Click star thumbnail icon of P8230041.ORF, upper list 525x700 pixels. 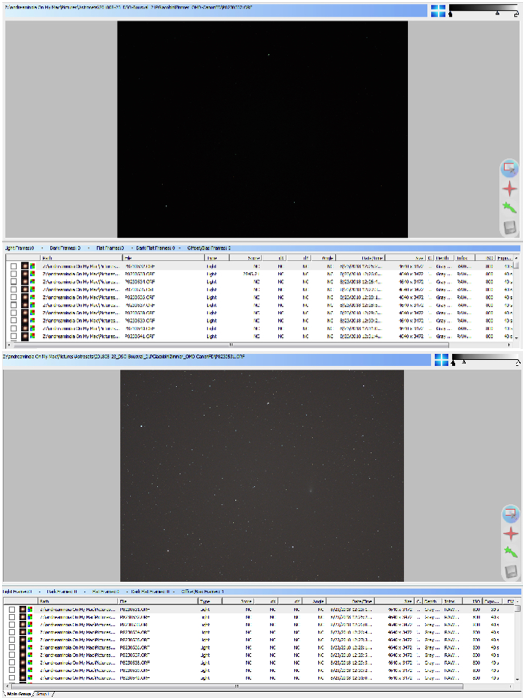tap(25, 336)
